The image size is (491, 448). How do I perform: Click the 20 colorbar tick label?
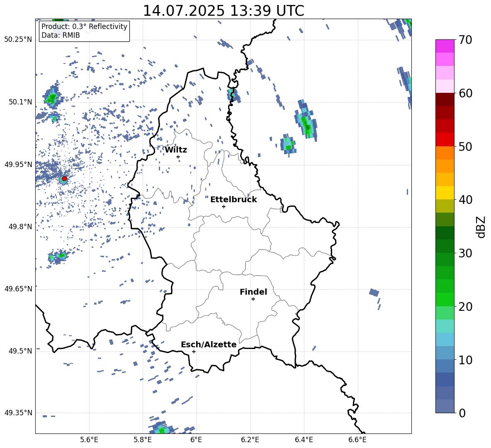(465, 306)
